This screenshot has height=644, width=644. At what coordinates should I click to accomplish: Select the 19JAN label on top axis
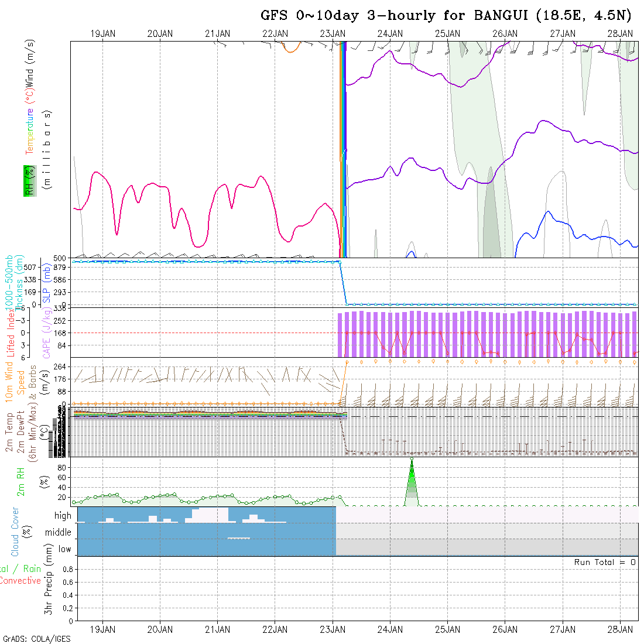click(x=103, y=33)
